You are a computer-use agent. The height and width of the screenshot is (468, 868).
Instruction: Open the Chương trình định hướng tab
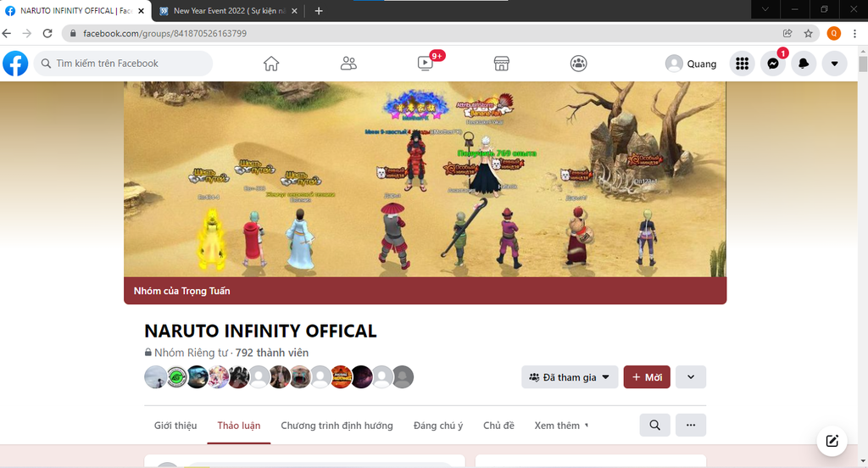pos(337,426)
